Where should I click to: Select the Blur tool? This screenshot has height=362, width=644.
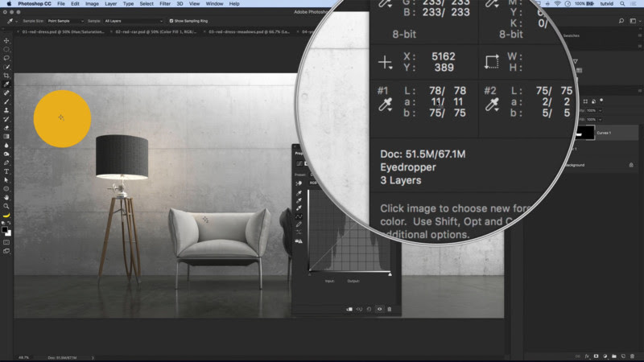pos(6,146)
